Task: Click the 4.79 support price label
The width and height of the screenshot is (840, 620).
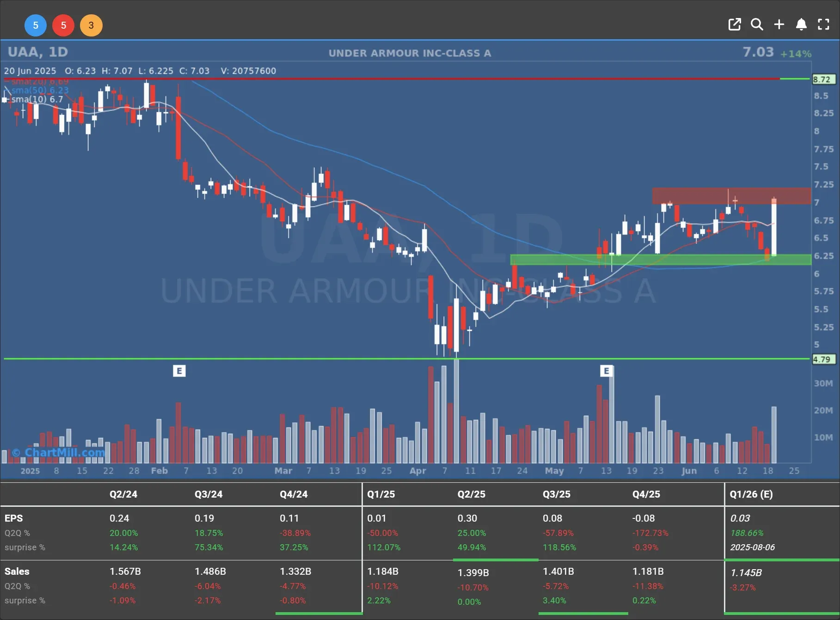Action: tap(824, 359)
